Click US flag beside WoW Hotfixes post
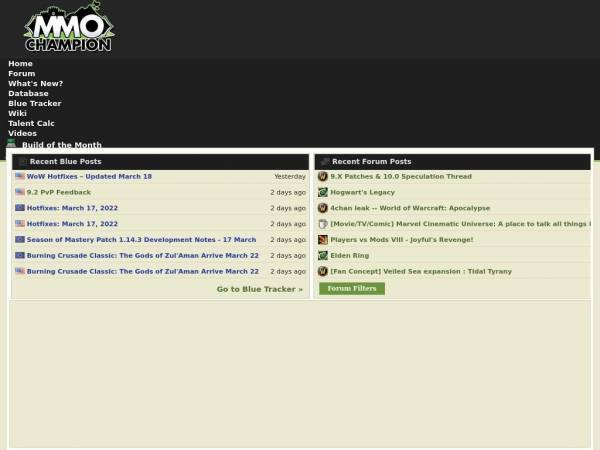This screenshot has height=450, width=600. tap(20, 176)
